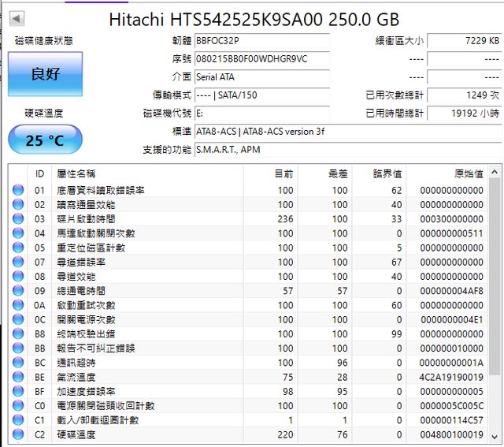This screenshot has width=504, height=447.
Task: Click the scrollbar up arrow in attribute list
Action: 495,171
